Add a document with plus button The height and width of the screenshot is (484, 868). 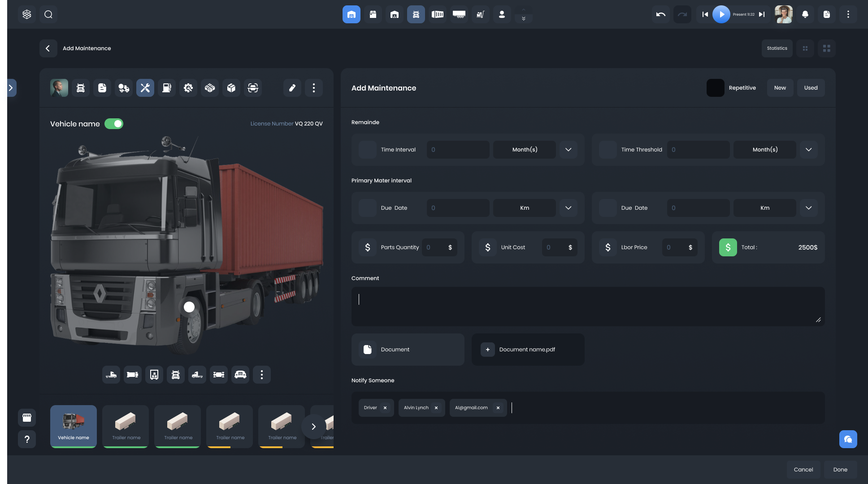488,350
